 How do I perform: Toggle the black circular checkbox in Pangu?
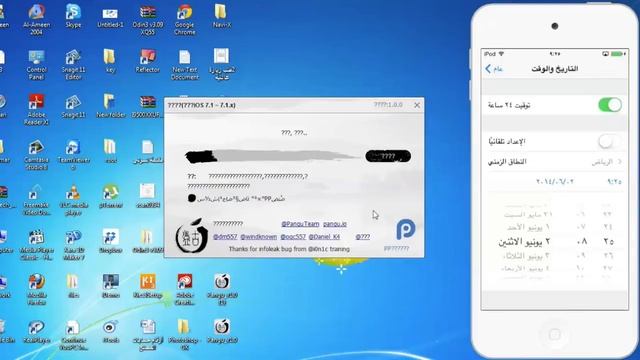click(192, 198)
